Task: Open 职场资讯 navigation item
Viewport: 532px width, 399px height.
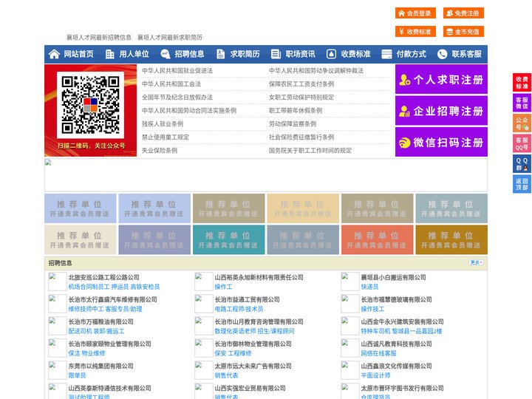Action: (x=300, y=54)
